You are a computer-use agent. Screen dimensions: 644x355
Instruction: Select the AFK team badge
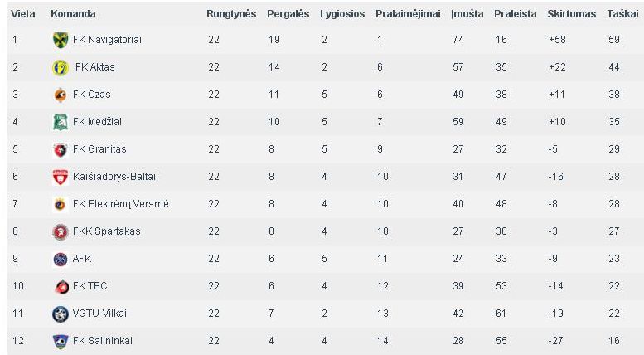click(x=61, y=260)
